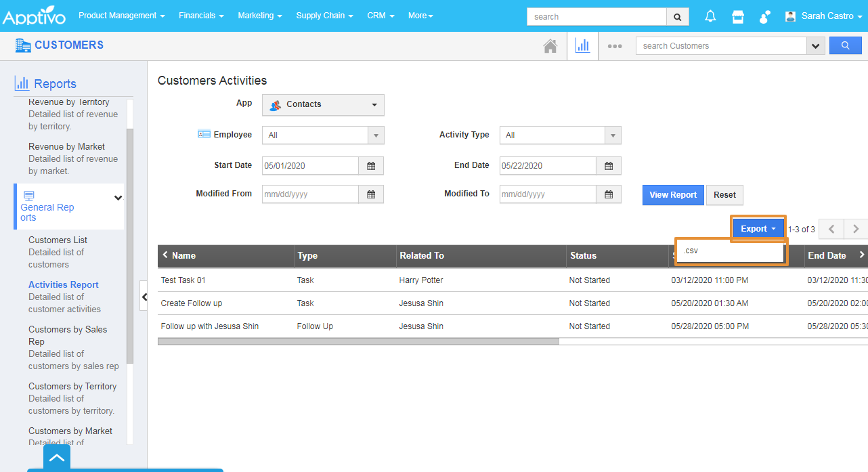Open Customers List report link
Screen dimensions: 868x472
tap(58, 240)
